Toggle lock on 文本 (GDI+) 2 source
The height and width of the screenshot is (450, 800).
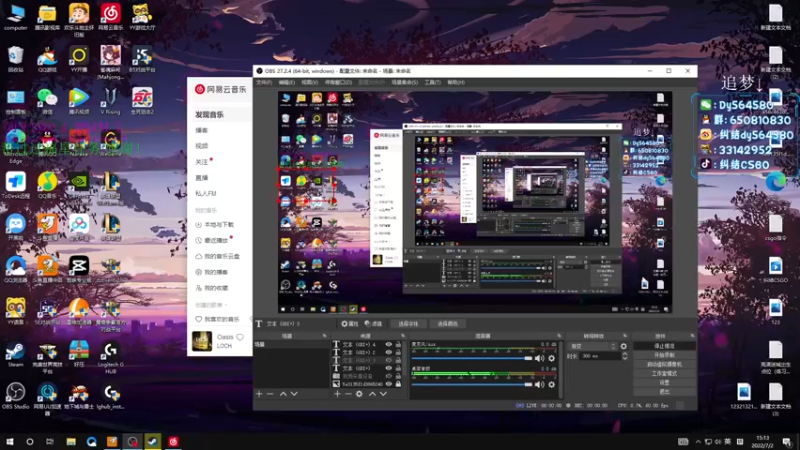point(398,352)
